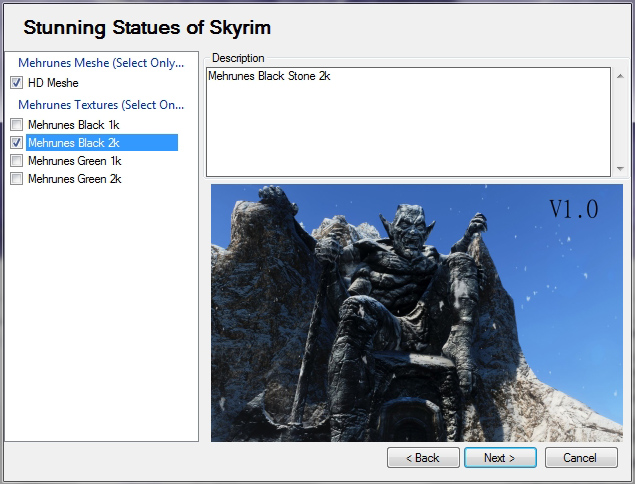Screen dimensions: 635x484
Task: Select the highlighted Mehrunes Black 2k label
Action: pyautogui.click(x=102, y=143)
